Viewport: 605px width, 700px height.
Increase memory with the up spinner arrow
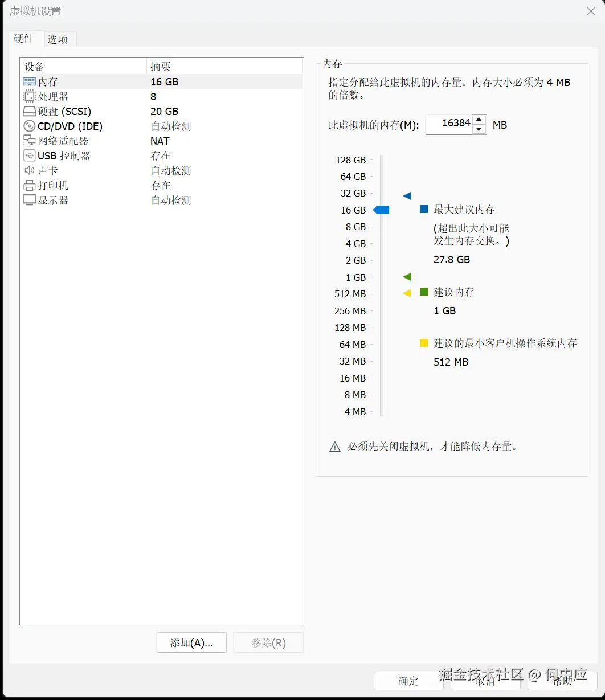tap(479, 120)
